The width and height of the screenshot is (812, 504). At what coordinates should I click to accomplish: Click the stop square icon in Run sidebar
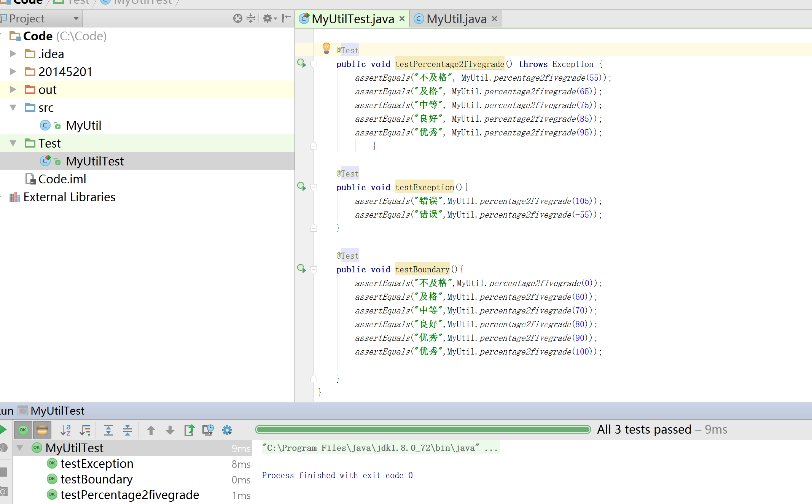click(3, 472)
